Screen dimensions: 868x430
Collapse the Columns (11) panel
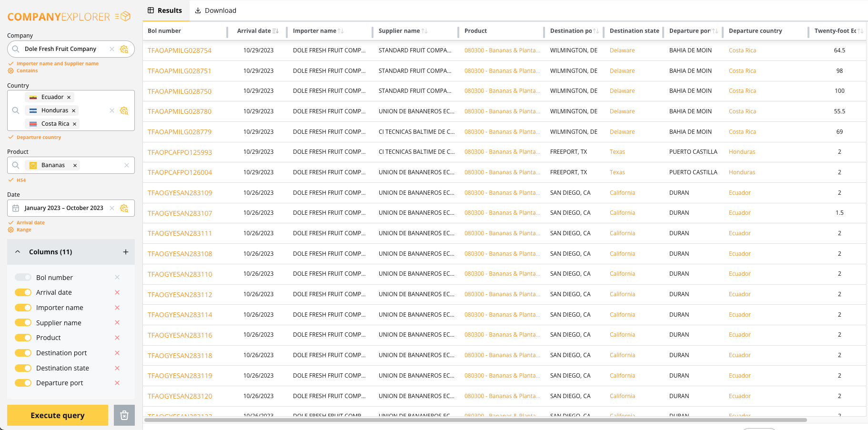tap(18, 251)
